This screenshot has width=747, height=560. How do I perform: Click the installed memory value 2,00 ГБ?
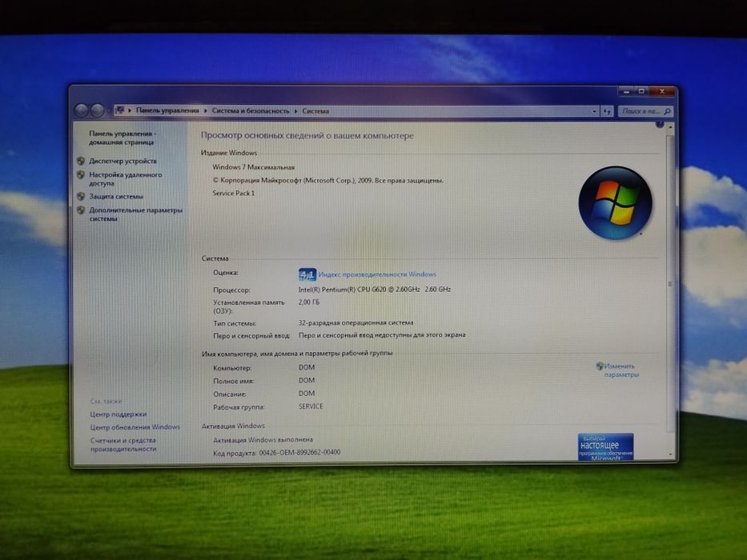coord(309,302)
